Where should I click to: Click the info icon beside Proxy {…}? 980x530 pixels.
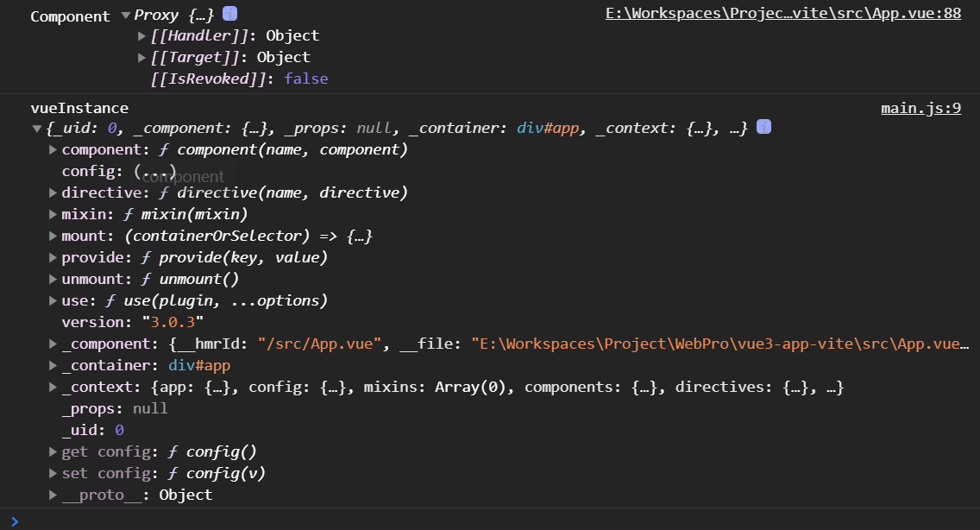point(229,14)
